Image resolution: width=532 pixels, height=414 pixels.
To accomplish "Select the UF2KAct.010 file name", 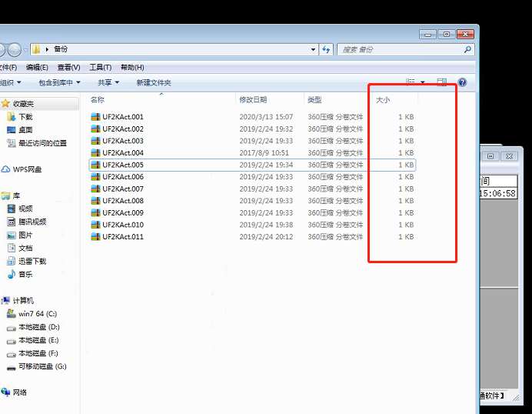I will (x=123, y=225).
